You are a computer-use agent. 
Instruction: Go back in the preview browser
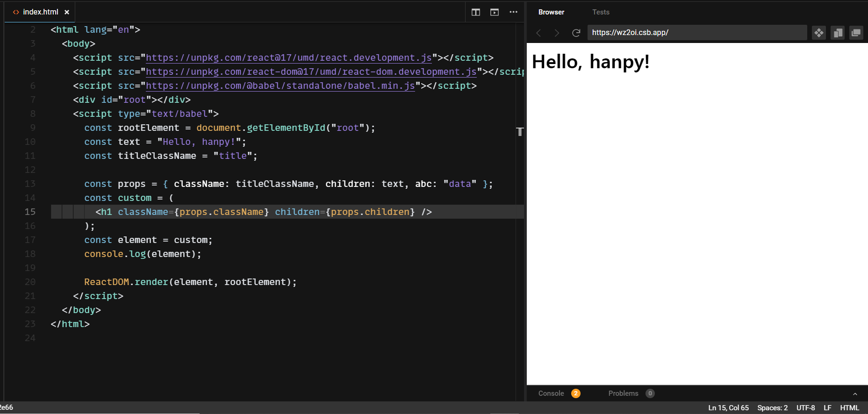[x=538, y=33]
